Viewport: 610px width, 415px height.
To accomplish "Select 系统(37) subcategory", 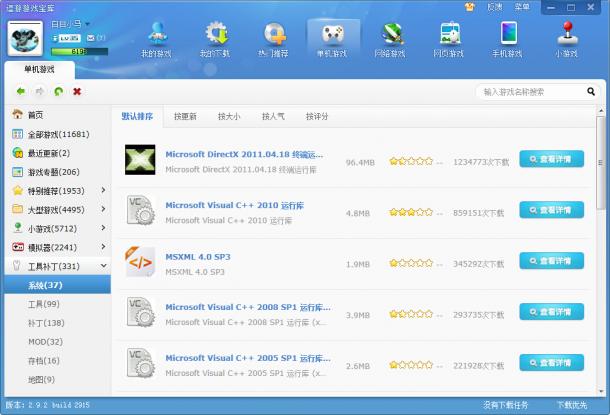I will click(x=58, y=285).
